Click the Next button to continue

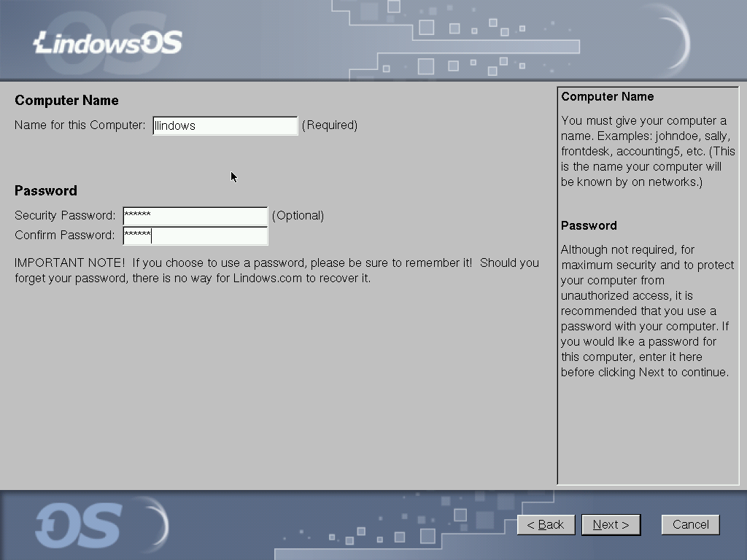coord(611,525)
